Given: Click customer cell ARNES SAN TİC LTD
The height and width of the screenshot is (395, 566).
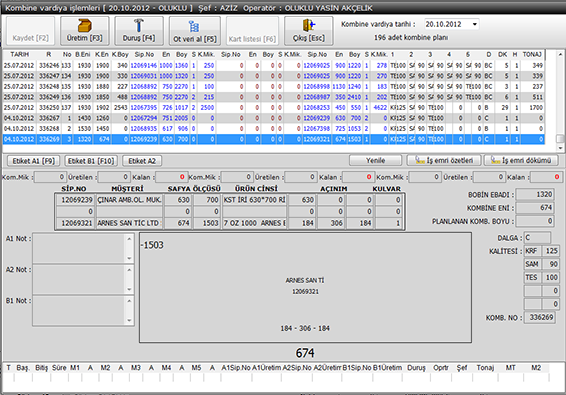Looking at the screenshot, I should coord(129,223).
